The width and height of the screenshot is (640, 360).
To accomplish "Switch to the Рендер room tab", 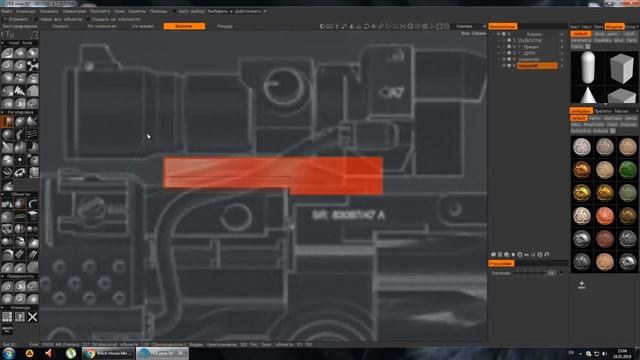I will tap(224, 26).
